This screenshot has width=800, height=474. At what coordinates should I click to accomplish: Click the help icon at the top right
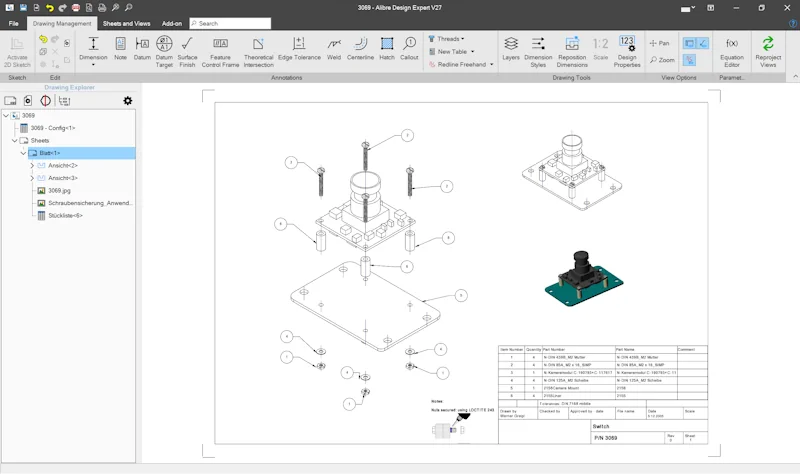coord(793,23)
